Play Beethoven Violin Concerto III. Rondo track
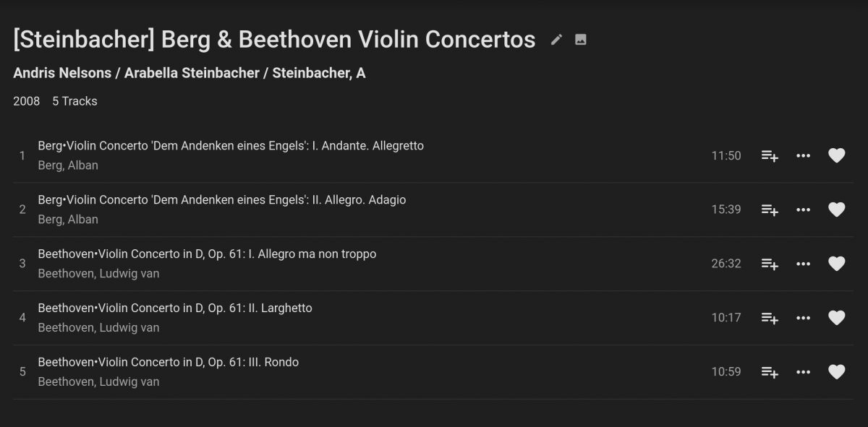 [x=168, y=362]
